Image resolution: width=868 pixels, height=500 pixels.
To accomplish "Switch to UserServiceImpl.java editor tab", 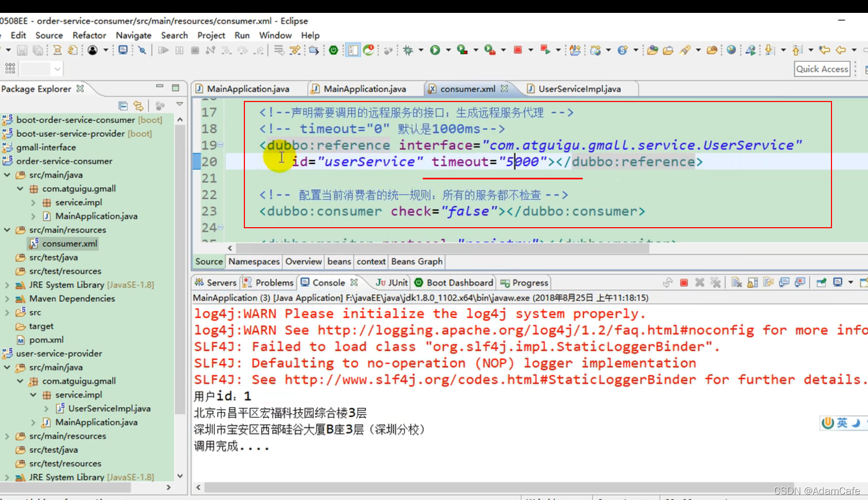I will tap(580, 89).
